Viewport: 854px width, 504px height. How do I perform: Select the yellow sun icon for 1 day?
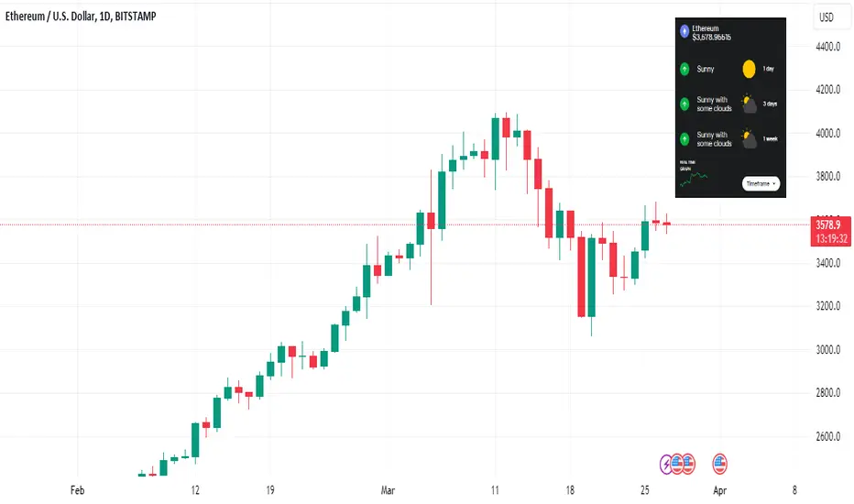pyautogui.click(x=749, y=69)
